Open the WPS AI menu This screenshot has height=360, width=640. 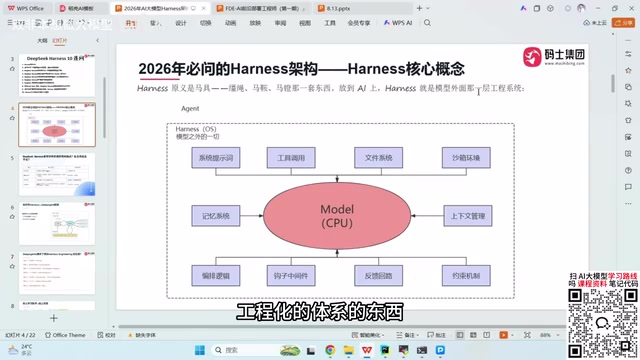(398, 23)
